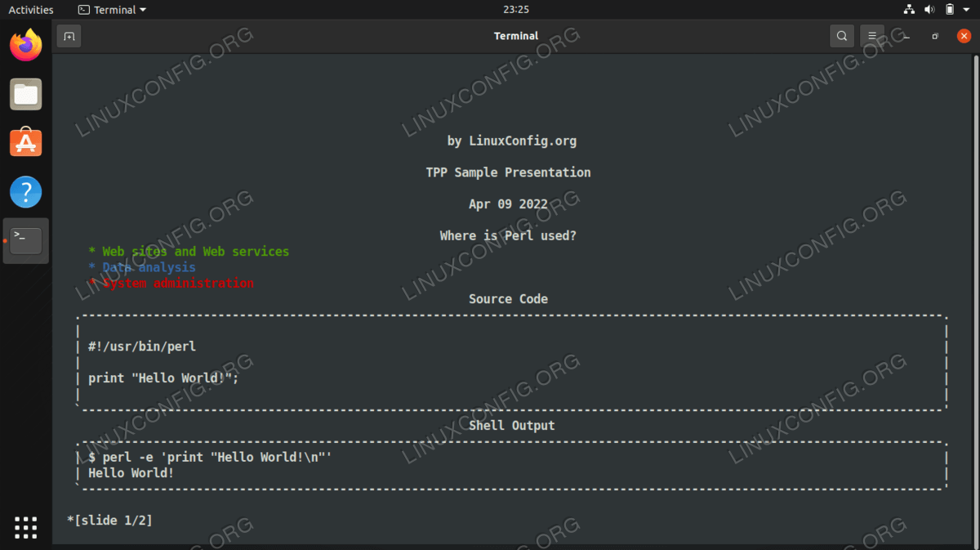The image size is (980, 550).
Task: Show Applications grid
Action: coord(25,527)
